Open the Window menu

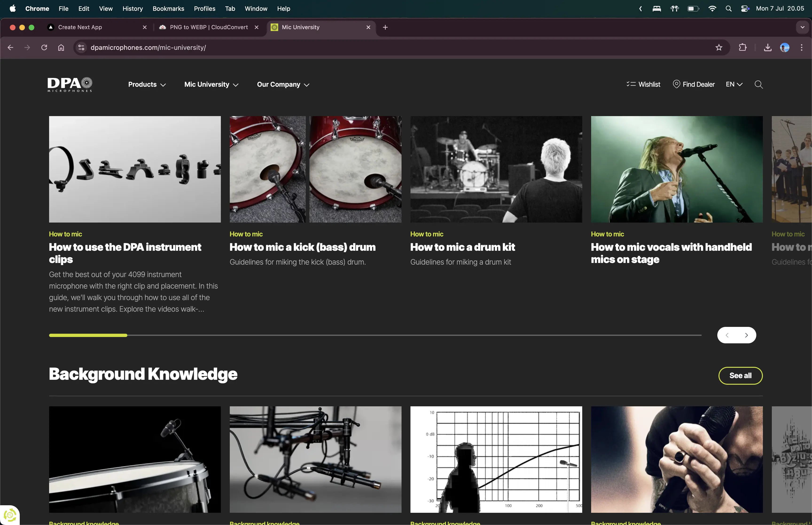(256, 8)
